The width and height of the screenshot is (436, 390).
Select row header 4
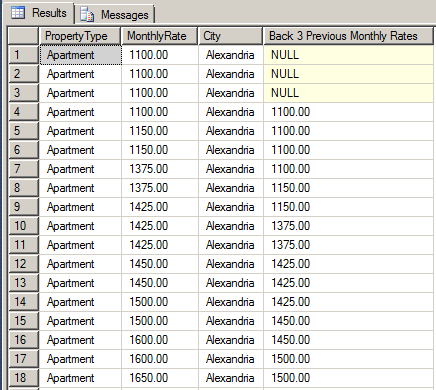click(x=23, y=112)
